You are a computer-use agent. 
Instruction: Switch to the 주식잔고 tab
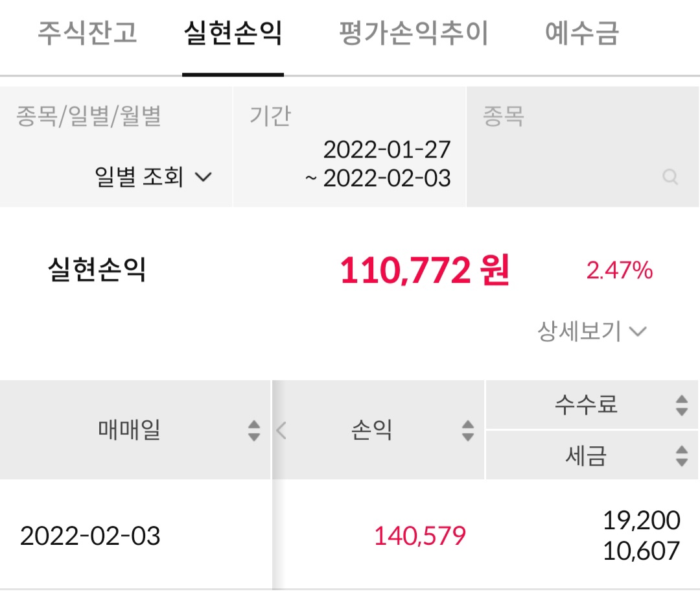pos(87,32)
